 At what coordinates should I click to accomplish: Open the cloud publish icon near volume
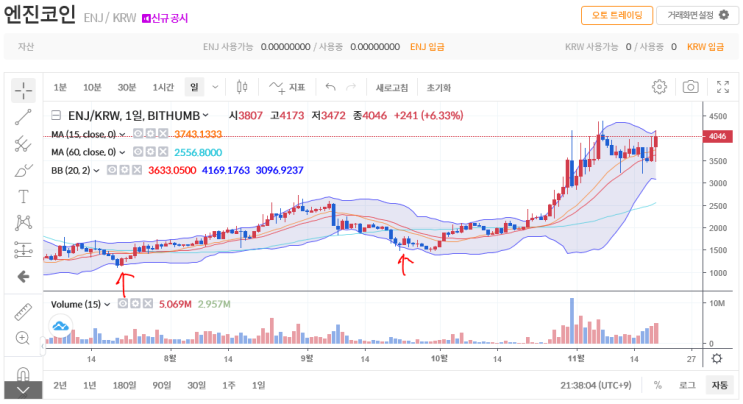pos(61,326)
